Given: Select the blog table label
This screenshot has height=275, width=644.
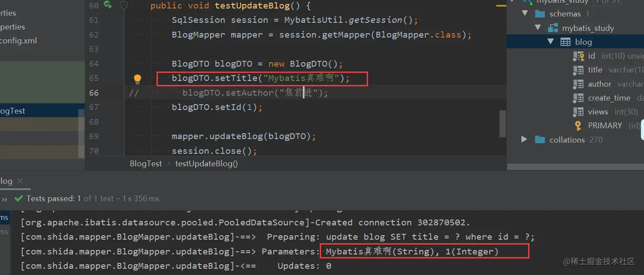Looking at the screenshot, I should pos(583,42).
